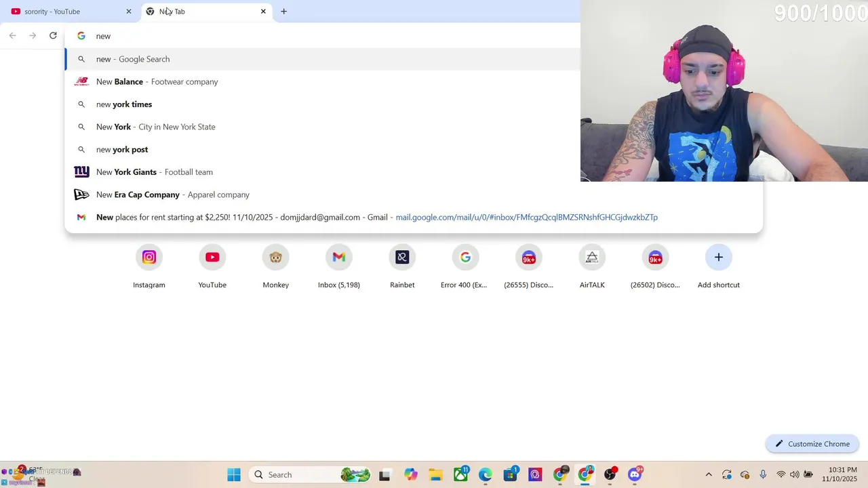The width and height of the screenshot is (868, 488).
Task: Go back with the browser back arrow
Action: 13,35
